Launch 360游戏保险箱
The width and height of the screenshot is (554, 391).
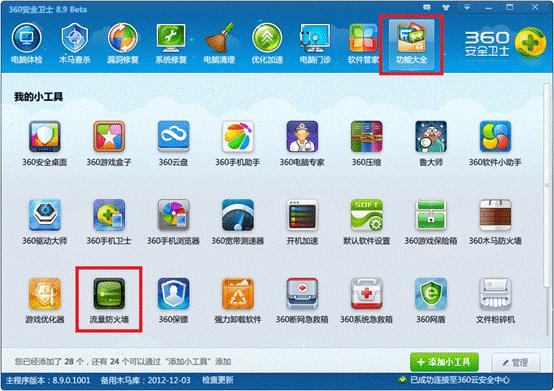tap(431, 222)
